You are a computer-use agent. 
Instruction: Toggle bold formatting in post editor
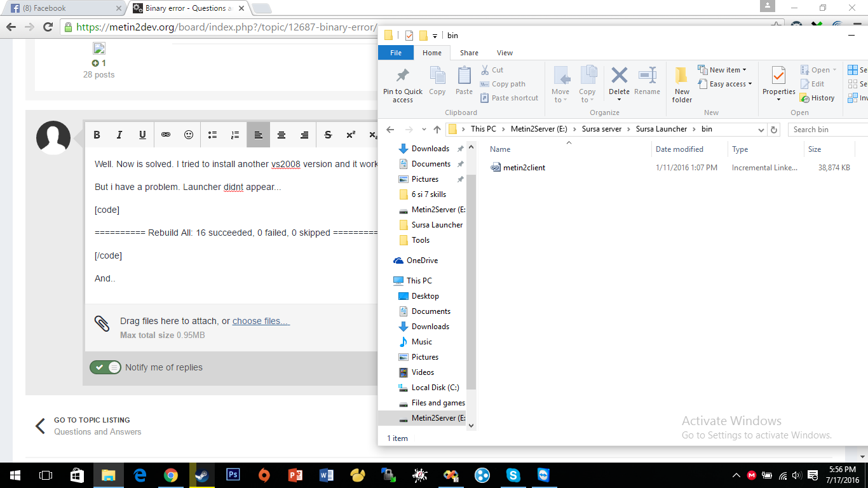[x=97, y=135]
